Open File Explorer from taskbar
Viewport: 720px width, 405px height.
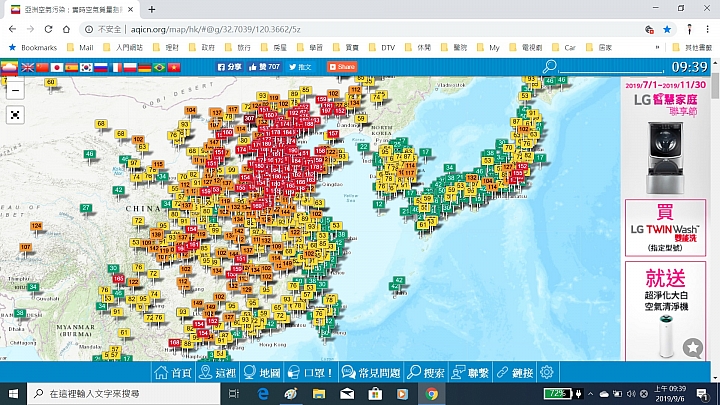(x=319, y=394)
